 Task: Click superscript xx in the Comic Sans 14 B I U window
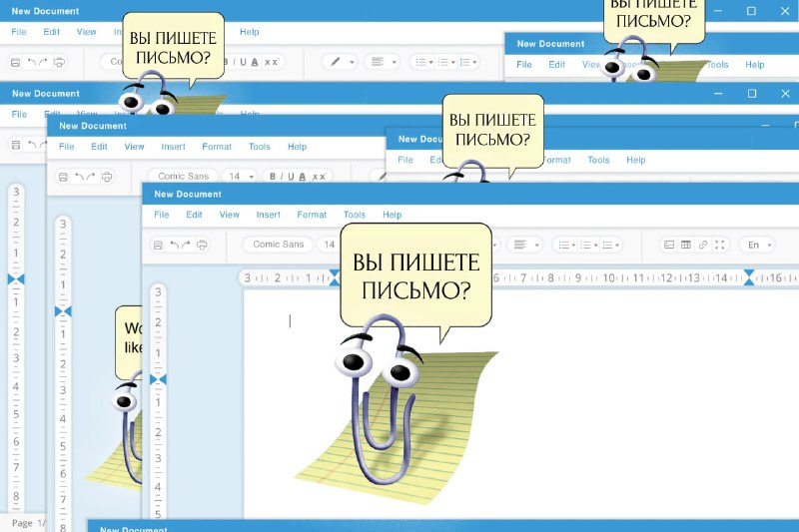(319, 177)
